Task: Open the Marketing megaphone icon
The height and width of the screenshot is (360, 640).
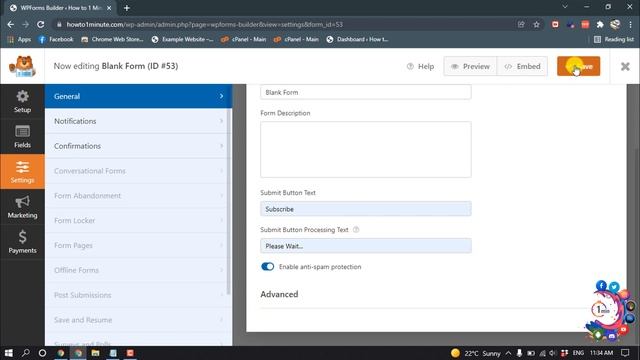Action: (22, 202)
